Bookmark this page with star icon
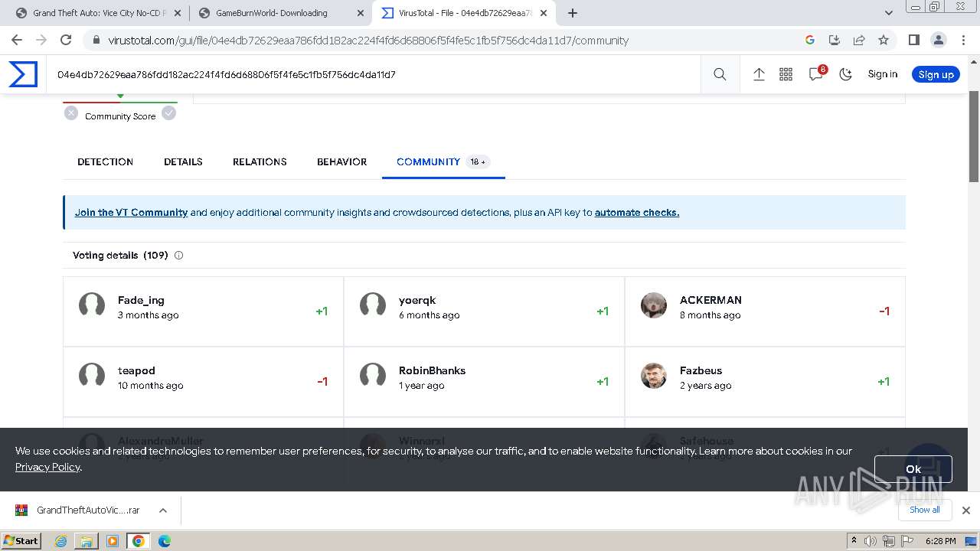The width and height of the screenshot is (980, 551). click(884, 41)
